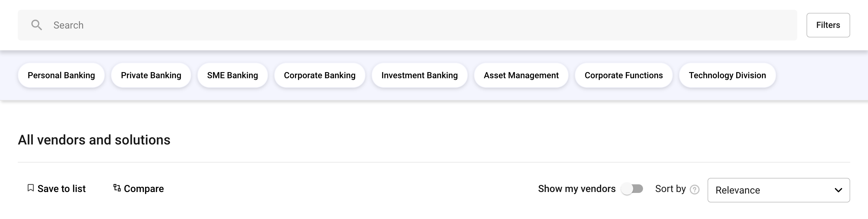Choose the Technology Division chip
The image size is (868, 219).
click(x=727, y=75)
